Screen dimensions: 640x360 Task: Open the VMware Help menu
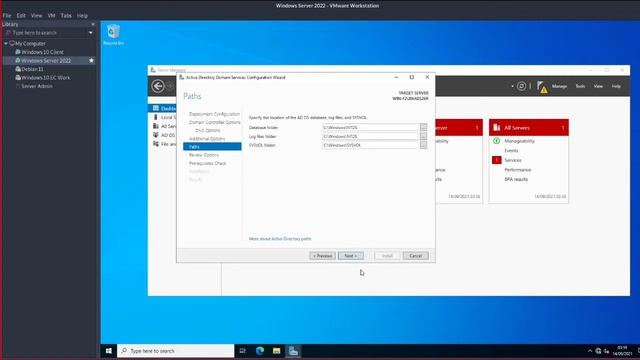click(x=82, y=16)
